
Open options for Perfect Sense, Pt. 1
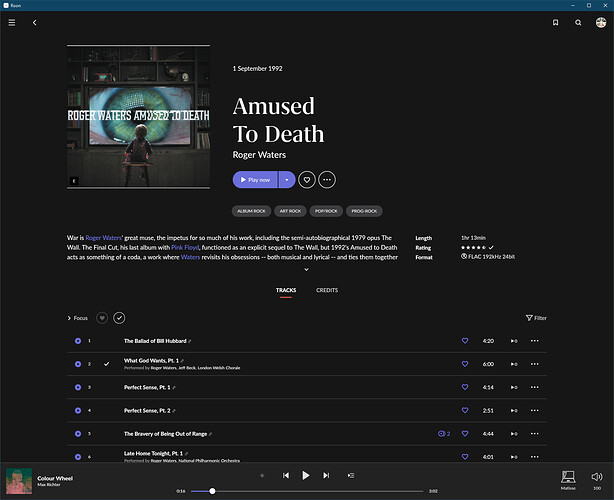[x=535, y=387]
